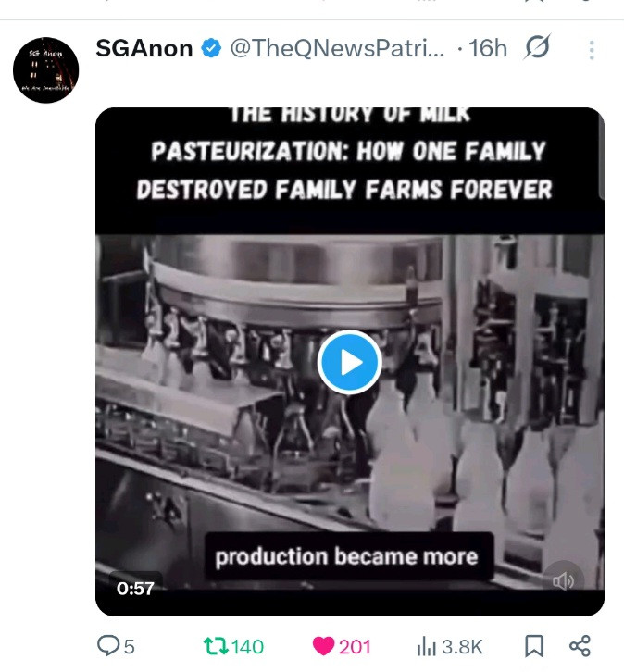
Task: Click the share icon on the post
Action: coord(580,645)
